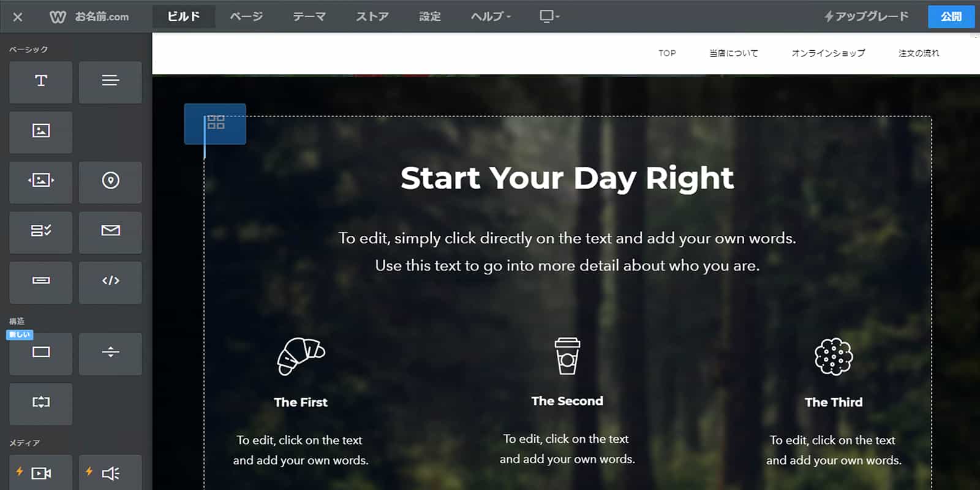Select the Newsletter envelope element icon
Image resolution: width=980 pixels, height=490 pixels.
pos(110,232)
